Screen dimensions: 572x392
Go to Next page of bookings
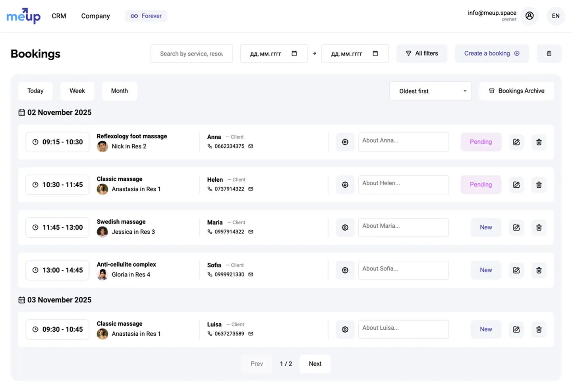[315, 364]
